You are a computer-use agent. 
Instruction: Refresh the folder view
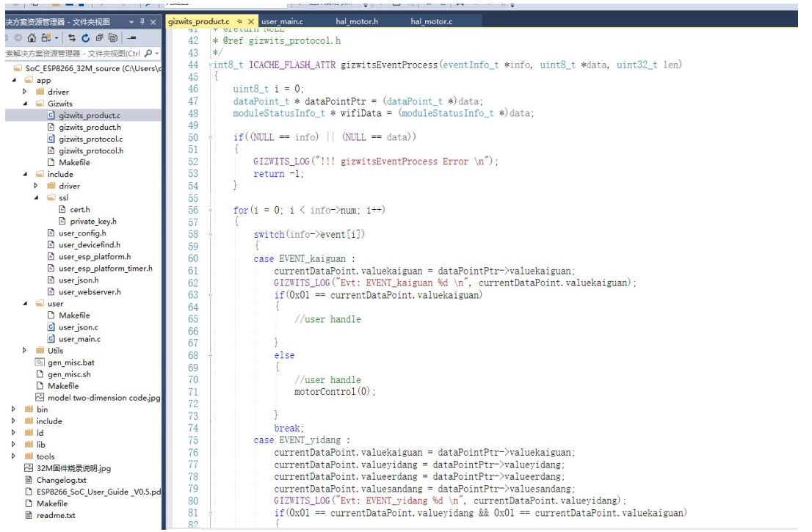(x=85, y=37)
